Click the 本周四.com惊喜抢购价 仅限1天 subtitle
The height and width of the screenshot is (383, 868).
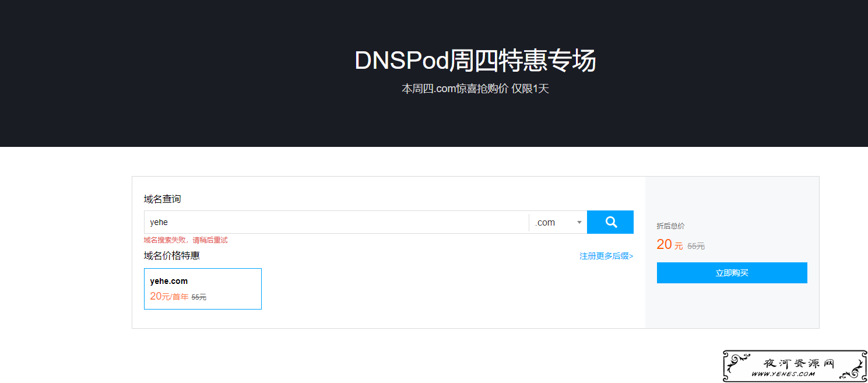(x=475, y=89)
